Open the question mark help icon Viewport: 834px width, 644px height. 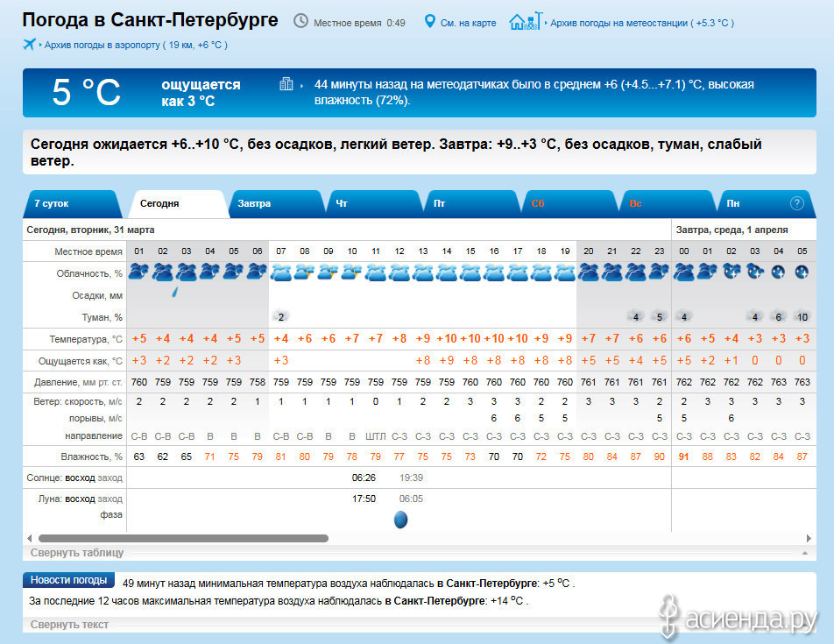(796, 203)
